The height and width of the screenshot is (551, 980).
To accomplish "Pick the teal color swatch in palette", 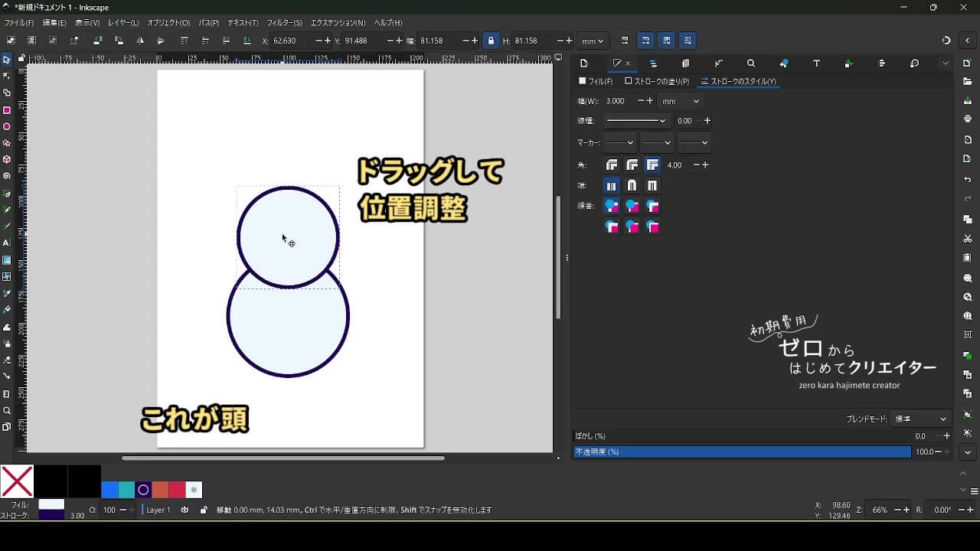I will pyautogui.click(x=126, y=490).
